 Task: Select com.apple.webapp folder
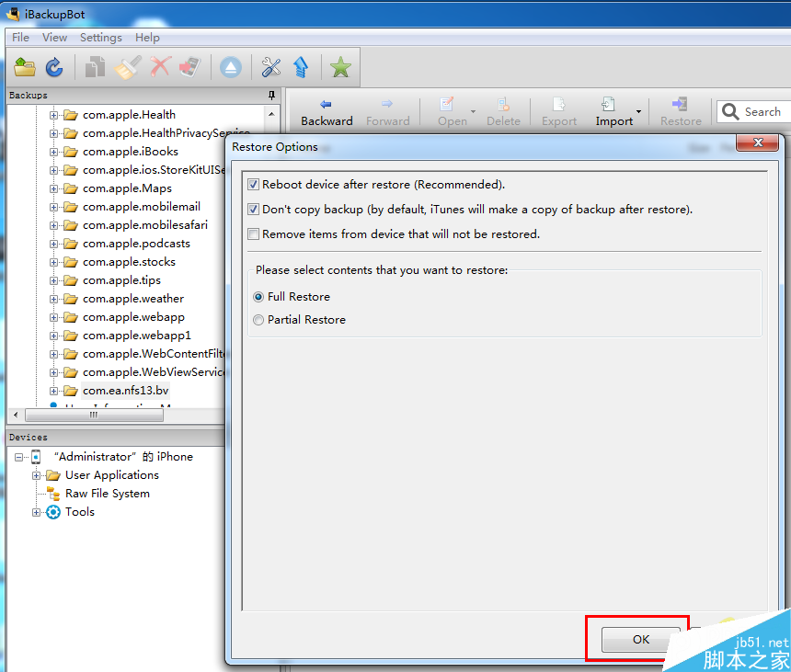click(x=133, y=317)
